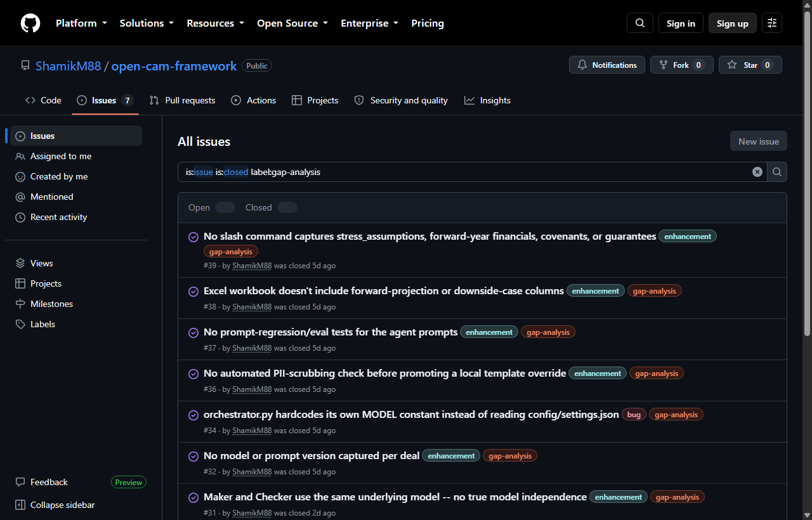
Task: Expand the Resources menu
Action: point(215,23)
